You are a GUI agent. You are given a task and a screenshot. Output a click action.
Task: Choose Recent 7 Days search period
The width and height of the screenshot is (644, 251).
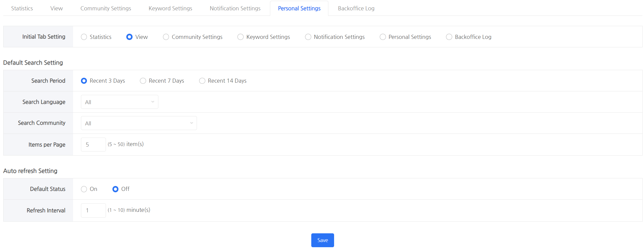pyautogui.click(x=143, y=81)
